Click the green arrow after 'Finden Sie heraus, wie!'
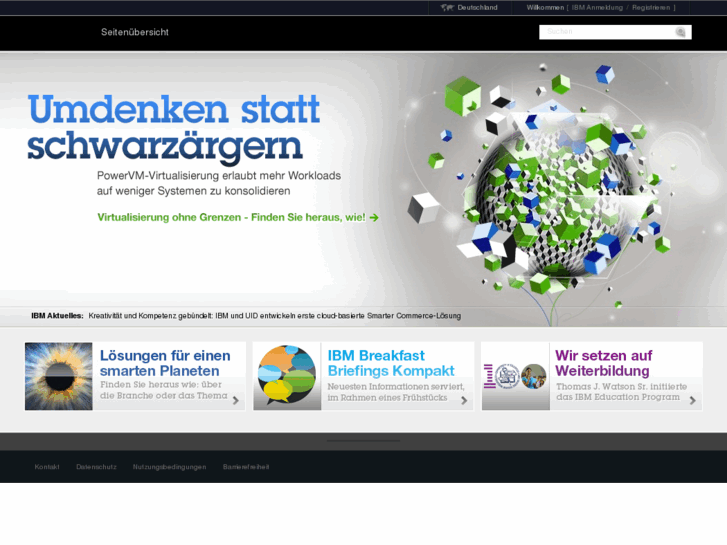 (374, 217)
